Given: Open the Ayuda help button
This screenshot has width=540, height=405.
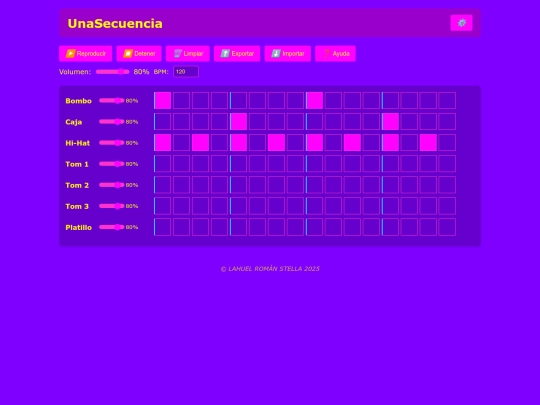Looking at the screenshot, I should [x=335, y=54].
